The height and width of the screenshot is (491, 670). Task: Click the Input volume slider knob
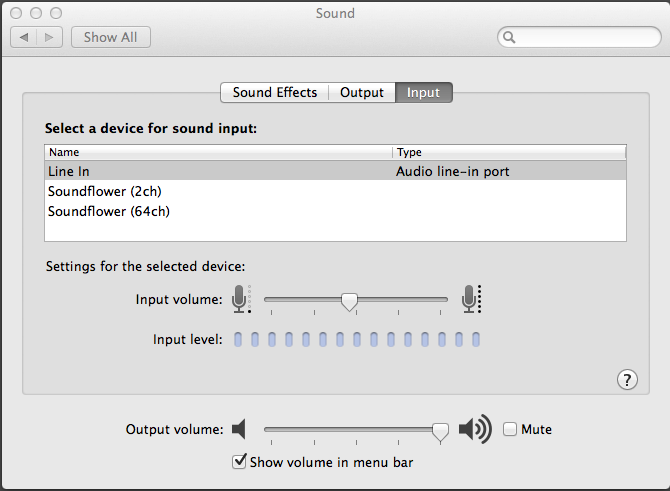coord(349,300)
